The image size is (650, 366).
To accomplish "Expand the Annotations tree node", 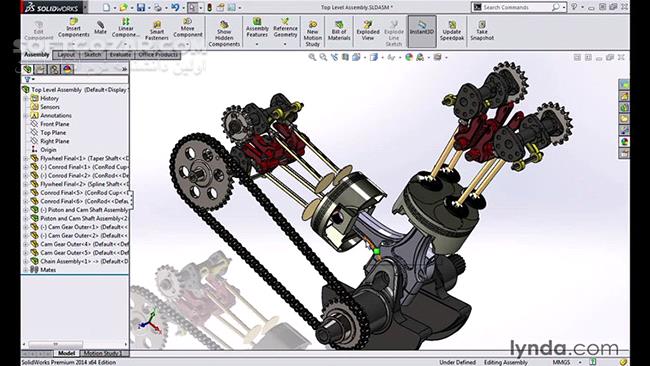I will [x=26, y=116].
